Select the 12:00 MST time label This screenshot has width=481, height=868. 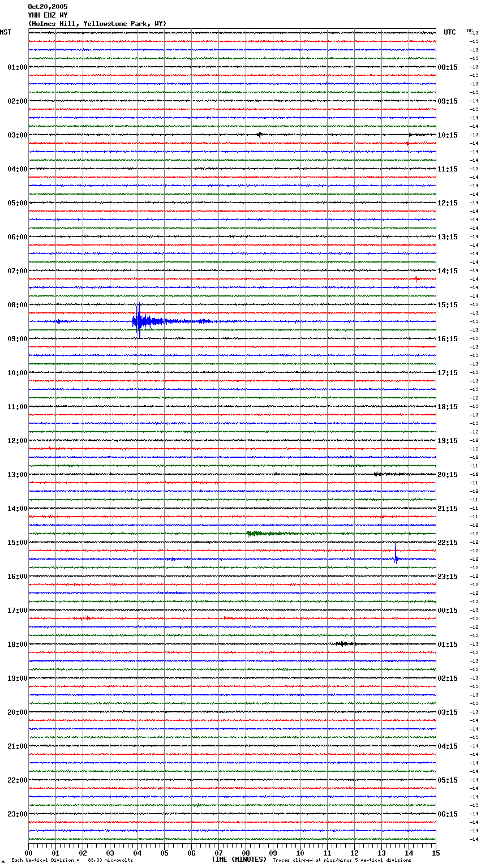tap(18, 441)
